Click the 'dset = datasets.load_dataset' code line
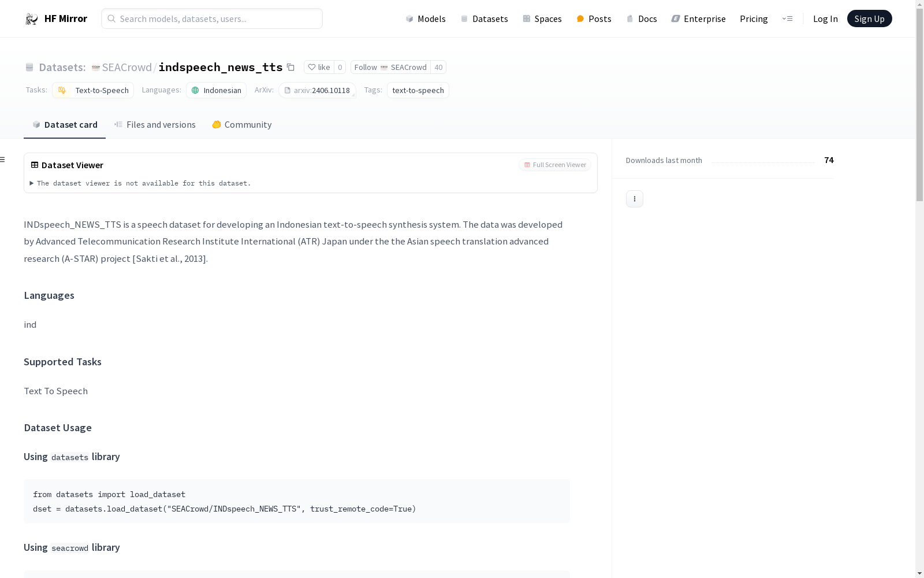This screenshot has width=924, height=578. click(x=225, y=509)
